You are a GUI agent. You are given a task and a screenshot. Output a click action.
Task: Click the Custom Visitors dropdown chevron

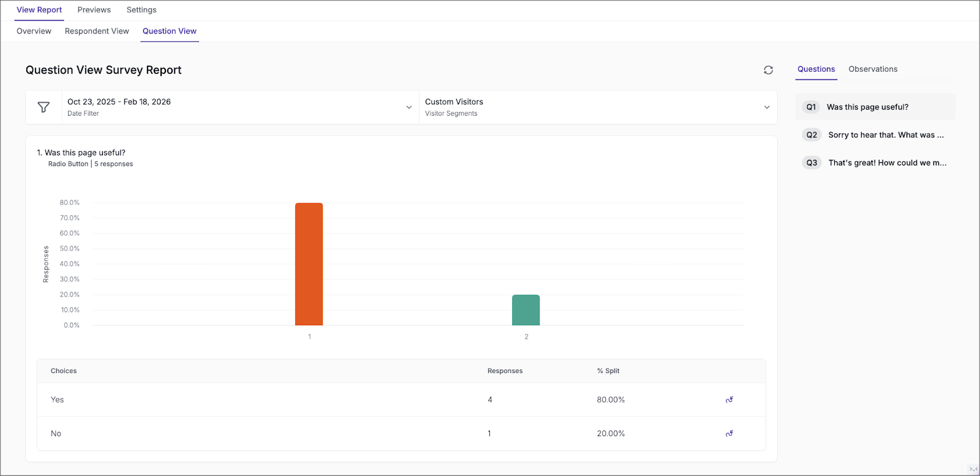pyautogui.click(x=766, y=107)
